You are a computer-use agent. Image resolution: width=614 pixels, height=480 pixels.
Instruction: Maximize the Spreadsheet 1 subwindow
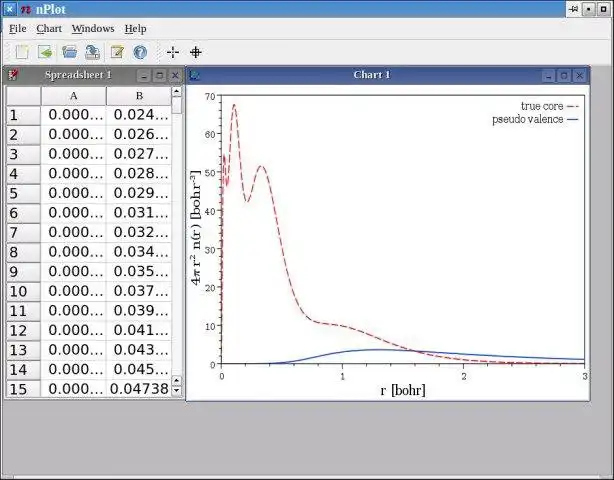159,75
